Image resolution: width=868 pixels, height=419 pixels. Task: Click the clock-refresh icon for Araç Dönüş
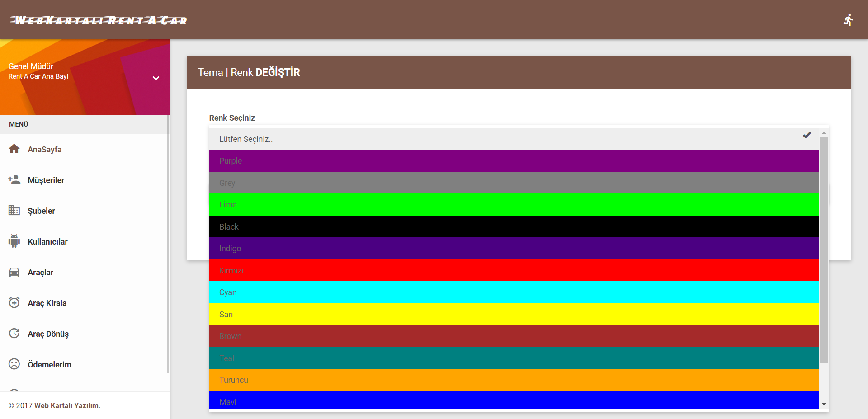(14, 333)
